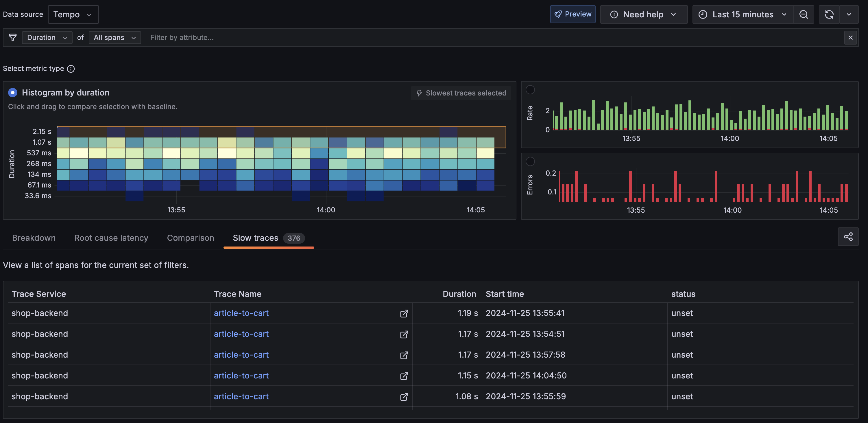This screenshot has width=868, height=423.
Task: Select the Errors metric radio button
Action: click(530, 161)
